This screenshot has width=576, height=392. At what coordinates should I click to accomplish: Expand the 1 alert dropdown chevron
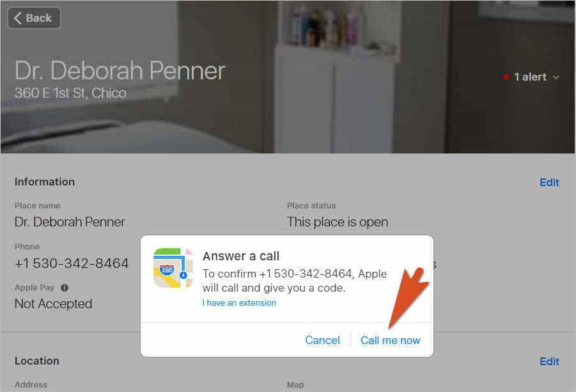[556, 77]
